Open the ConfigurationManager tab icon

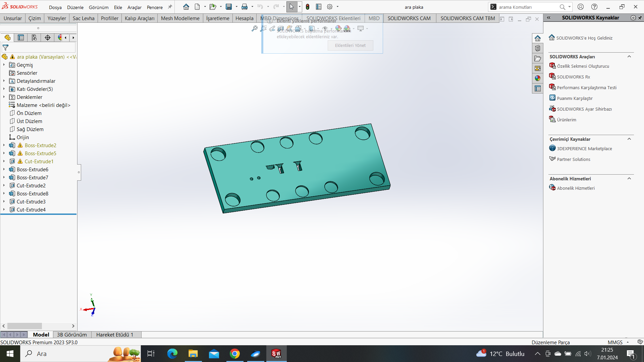[x=34, y=38]
